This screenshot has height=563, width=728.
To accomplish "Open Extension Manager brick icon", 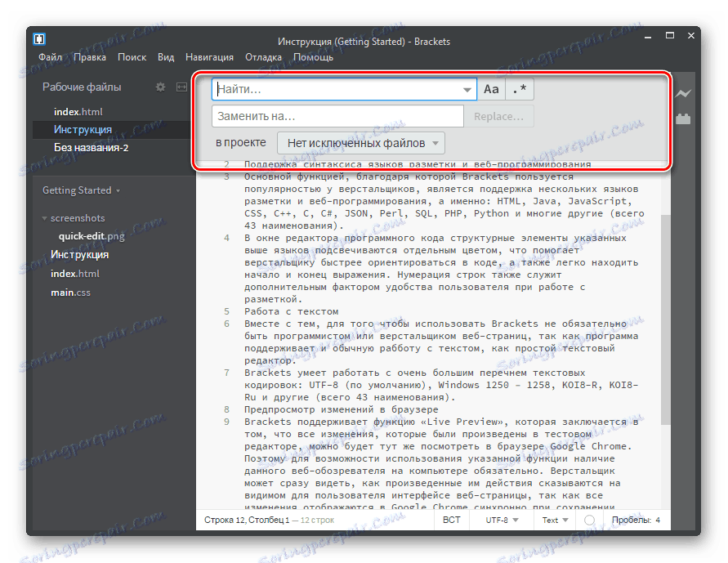I will (x=683, y=119).
